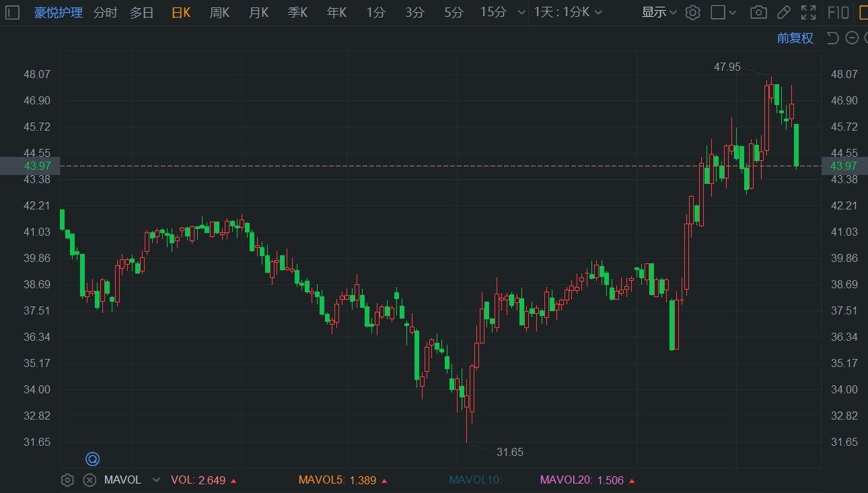
Task: Click the undo arrow next to 前复权
Action: click(832, 38)
